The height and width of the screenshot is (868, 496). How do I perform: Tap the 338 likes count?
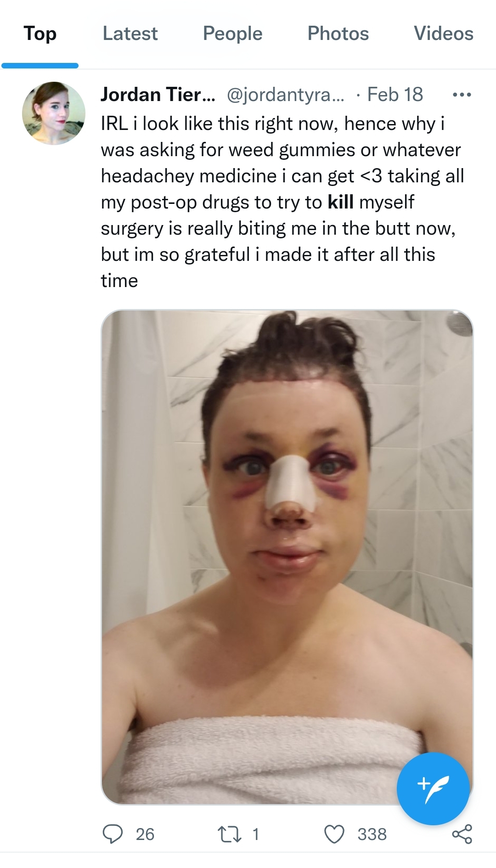372,834
